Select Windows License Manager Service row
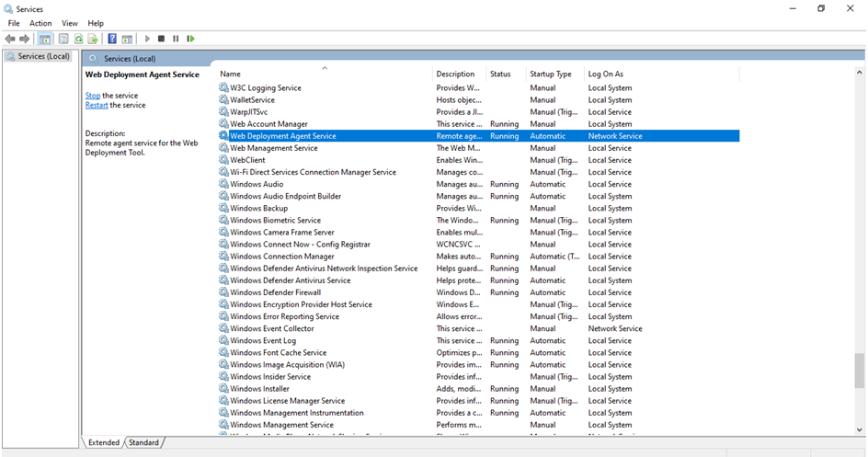Screen dimensions: 868x457 point(478,401)
